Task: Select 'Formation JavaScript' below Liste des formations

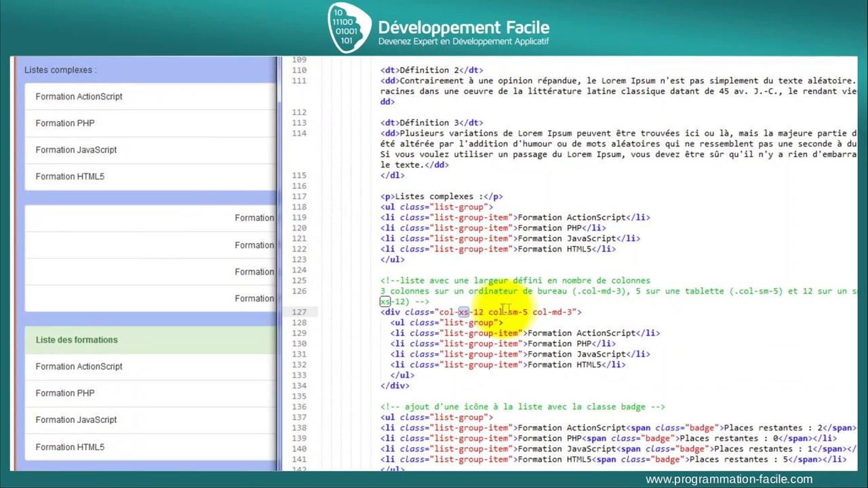Action: click(151, 420)
